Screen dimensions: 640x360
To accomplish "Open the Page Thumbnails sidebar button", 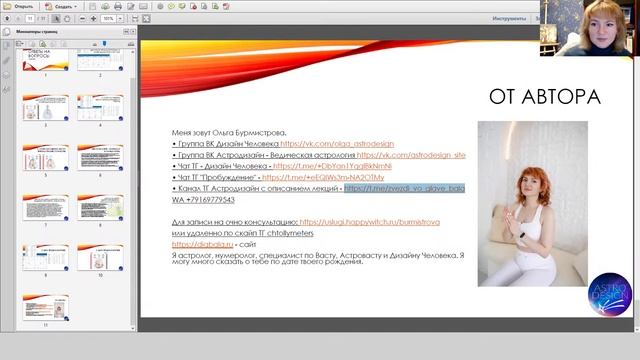I will tap(6, 45).
